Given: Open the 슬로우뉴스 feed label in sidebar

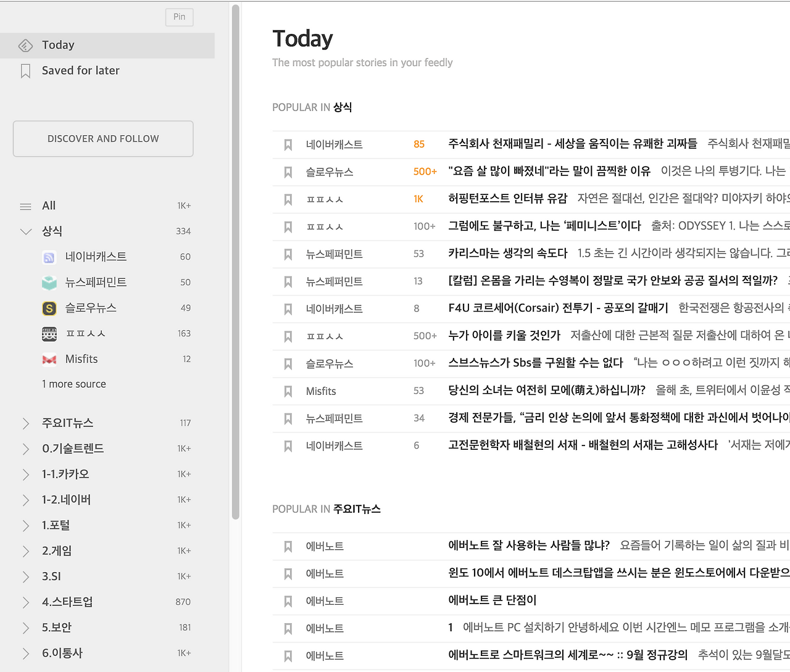Looking at the screenshot, I should (x=91, y=308).
